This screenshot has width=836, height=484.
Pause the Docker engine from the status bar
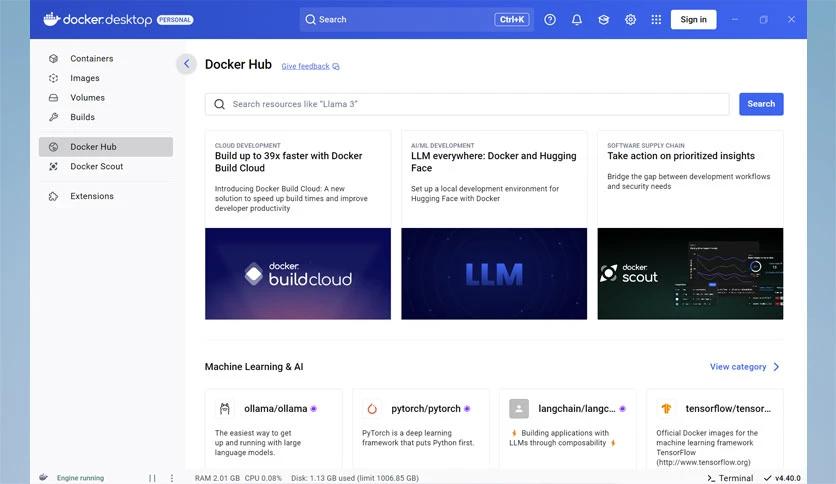point(152,478)
